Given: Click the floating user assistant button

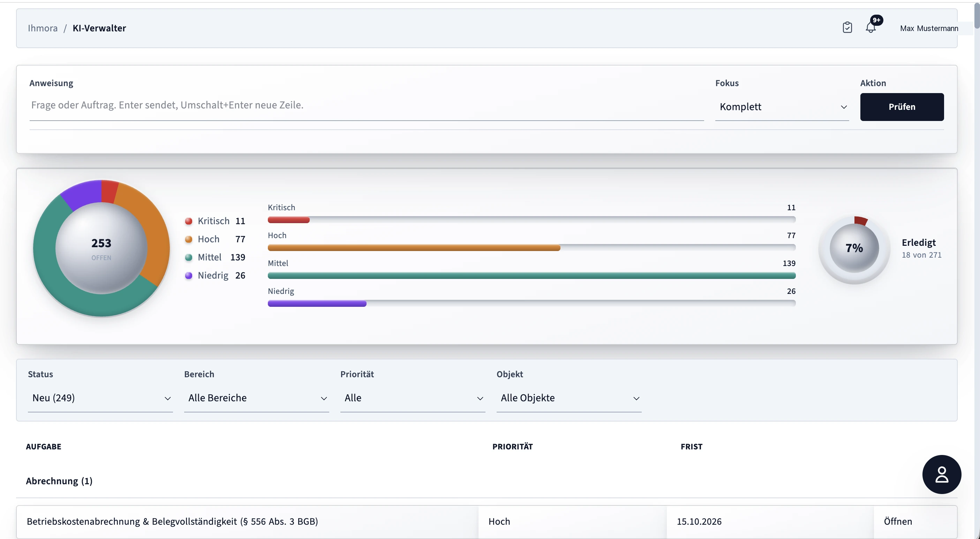Looking at the screenshot, I should [942, 475].
